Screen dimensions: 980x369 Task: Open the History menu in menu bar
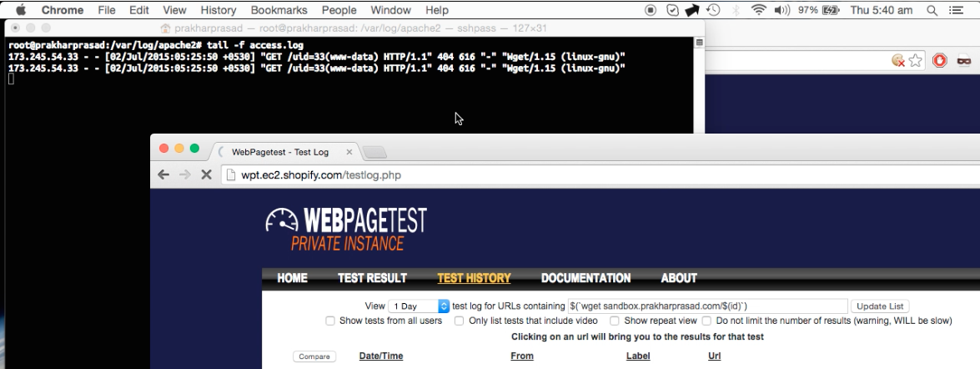219,10
